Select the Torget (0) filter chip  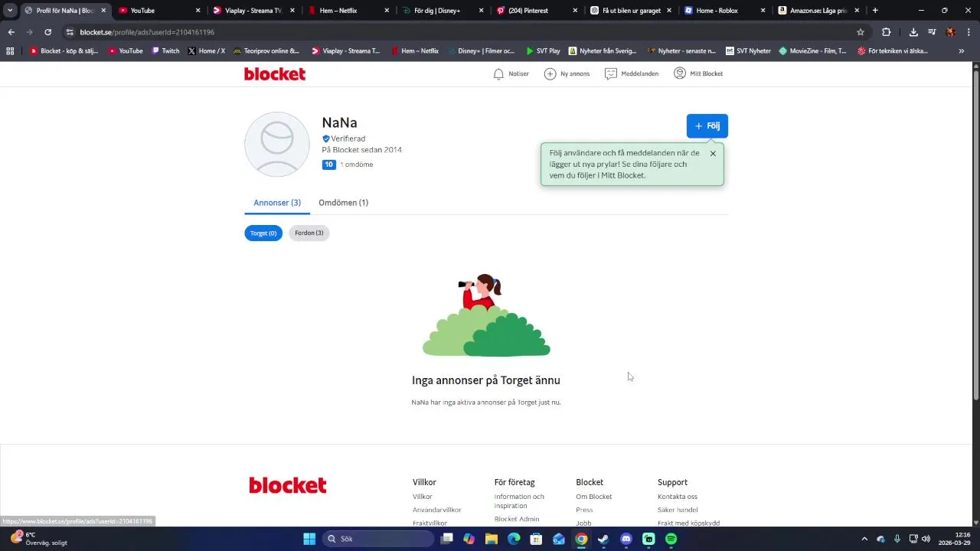coord(263,233)
